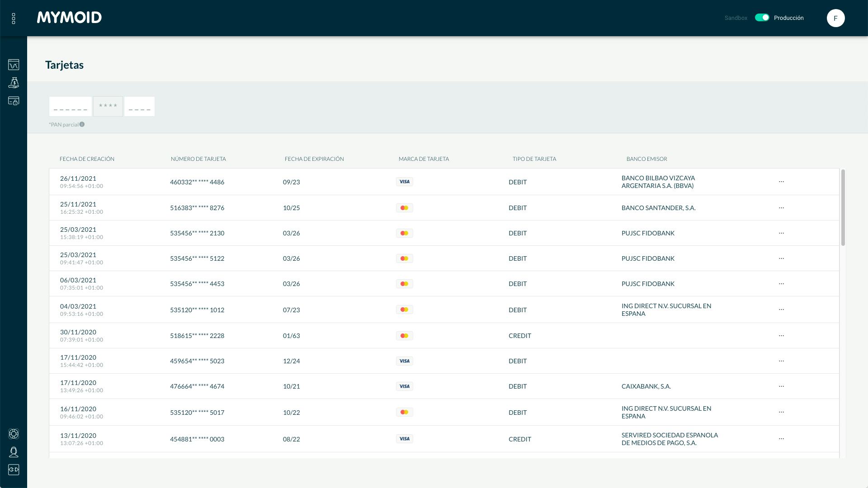Screen dimensions: 868x488
Task: Click the Fecha de Creación column header
Action: [x=87, y=159]
